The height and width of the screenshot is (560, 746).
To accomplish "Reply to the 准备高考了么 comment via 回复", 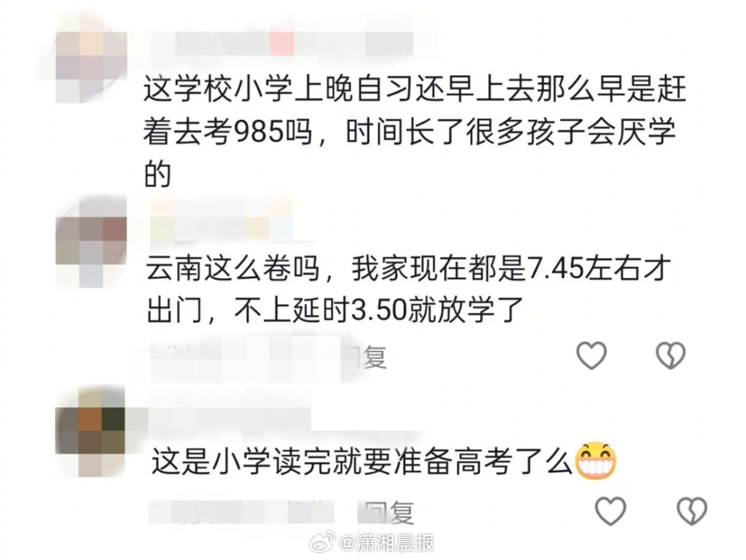I will pos(388,512).
